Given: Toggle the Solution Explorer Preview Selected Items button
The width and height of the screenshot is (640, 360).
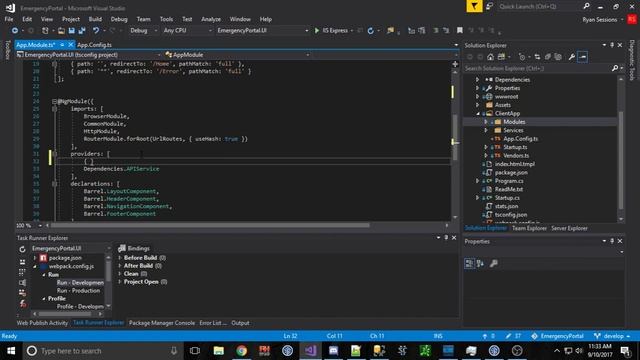Looking at the screenshot, I should pos(582,57).
